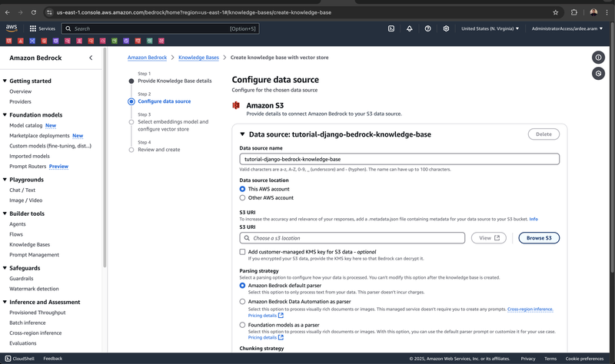The width and height of the screenshot is (615, 364).
Task: Click the View S3 location button
Action: click(489, 238)
